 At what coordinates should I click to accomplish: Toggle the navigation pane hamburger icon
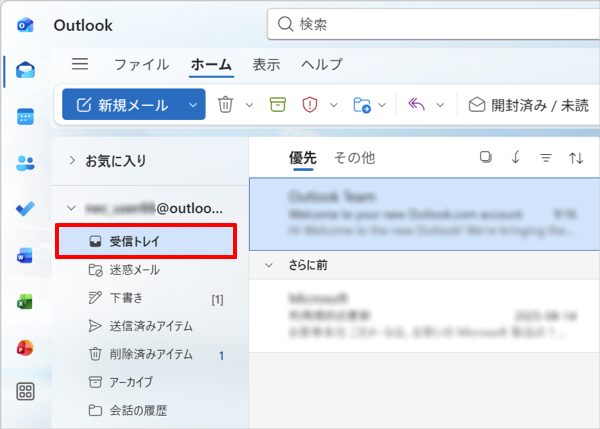pyautogui.click(x=80, y=64)
